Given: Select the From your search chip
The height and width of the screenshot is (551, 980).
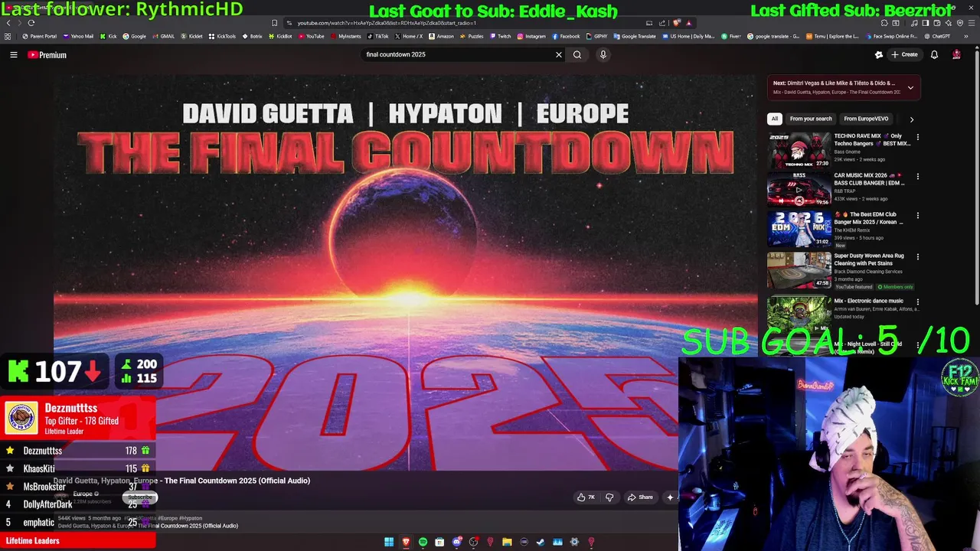Looking at the screenshot, I should coord(811,119).
